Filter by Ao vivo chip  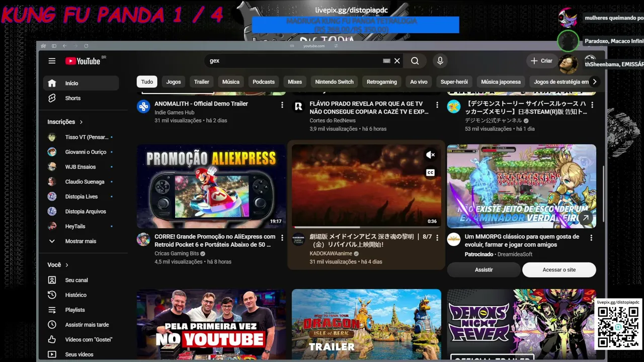click(x=419, y=82)
